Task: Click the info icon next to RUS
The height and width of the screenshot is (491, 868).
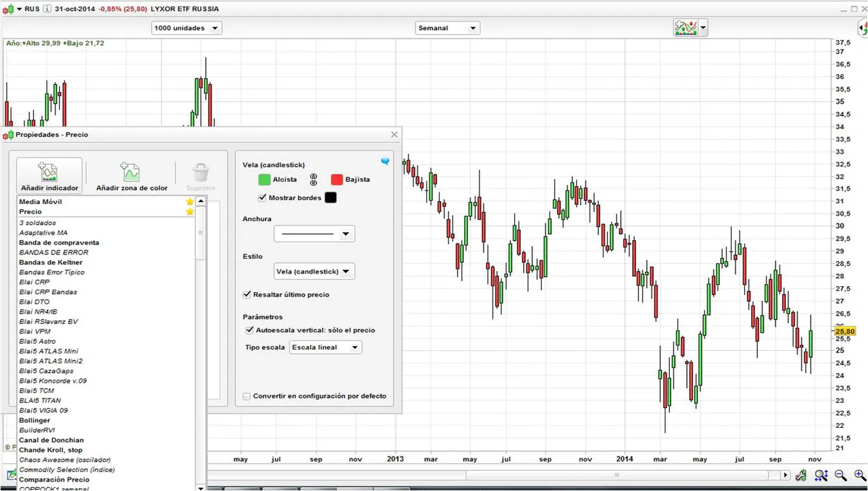Action: [x=47, y=9]
